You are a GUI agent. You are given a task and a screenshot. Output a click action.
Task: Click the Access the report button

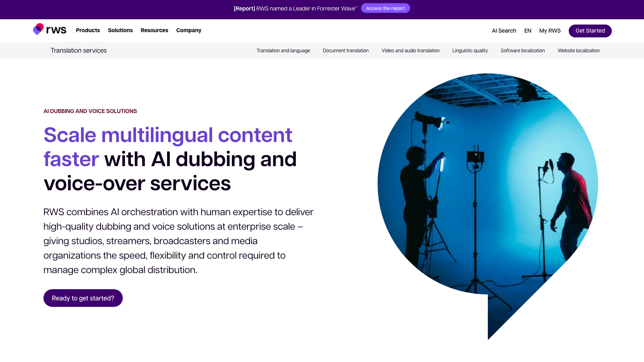click(386, 8)
